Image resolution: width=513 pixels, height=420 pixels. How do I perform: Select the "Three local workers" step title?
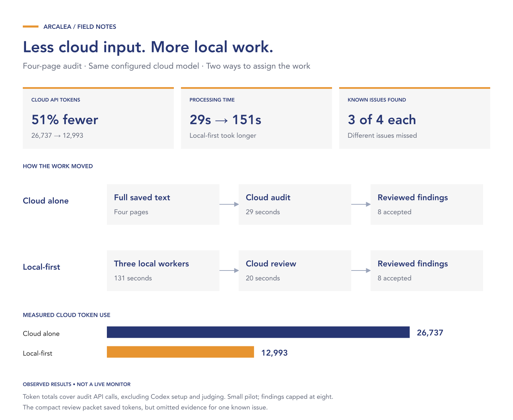click(151, 264)
